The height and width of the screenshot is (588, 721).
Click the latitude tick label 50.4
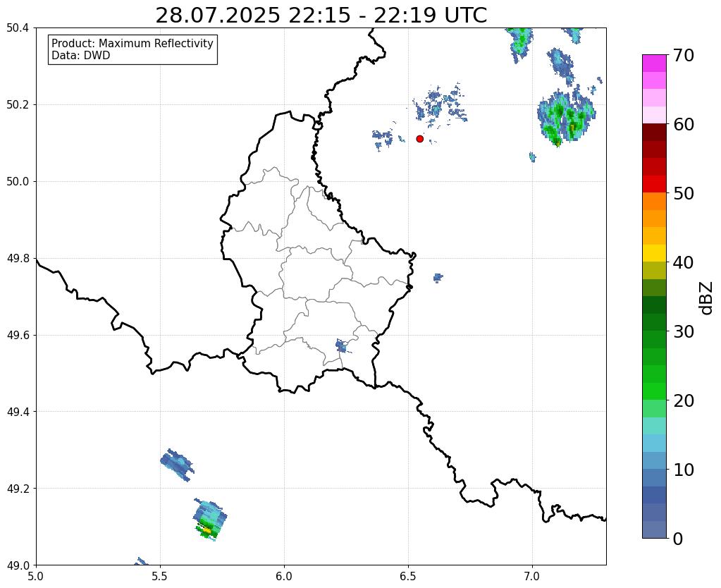[x=18, y=28]
